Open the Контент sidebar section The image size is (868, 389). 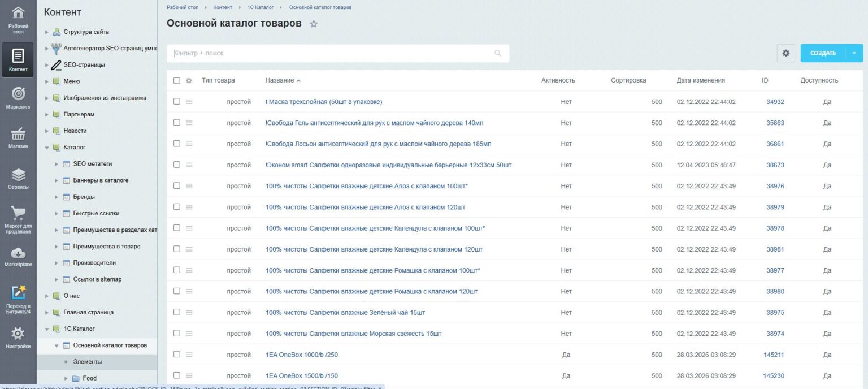18,60
